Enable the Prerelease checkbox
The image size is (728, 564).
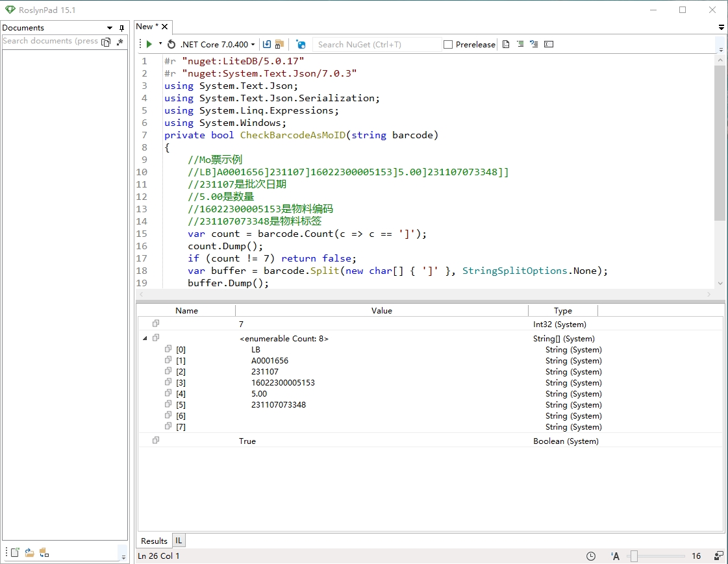point(448,45)
